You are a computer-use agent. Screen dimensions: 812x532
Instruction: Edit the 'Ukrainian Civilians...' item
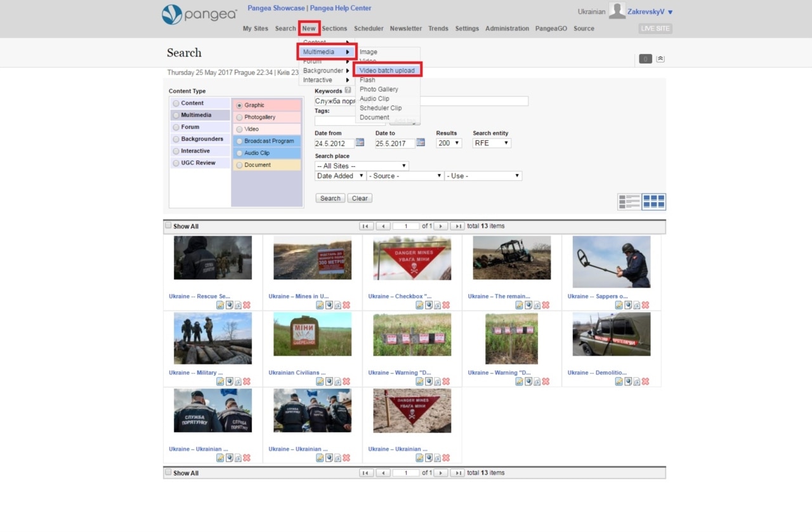tap(320, 382)
